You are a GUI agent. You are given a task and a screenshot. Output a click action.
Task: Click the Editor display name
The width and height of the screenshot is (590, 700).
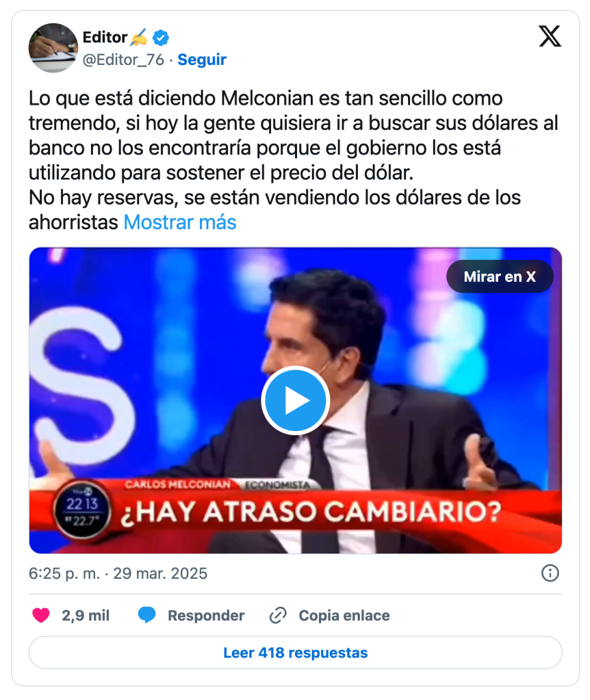point(105,37)
